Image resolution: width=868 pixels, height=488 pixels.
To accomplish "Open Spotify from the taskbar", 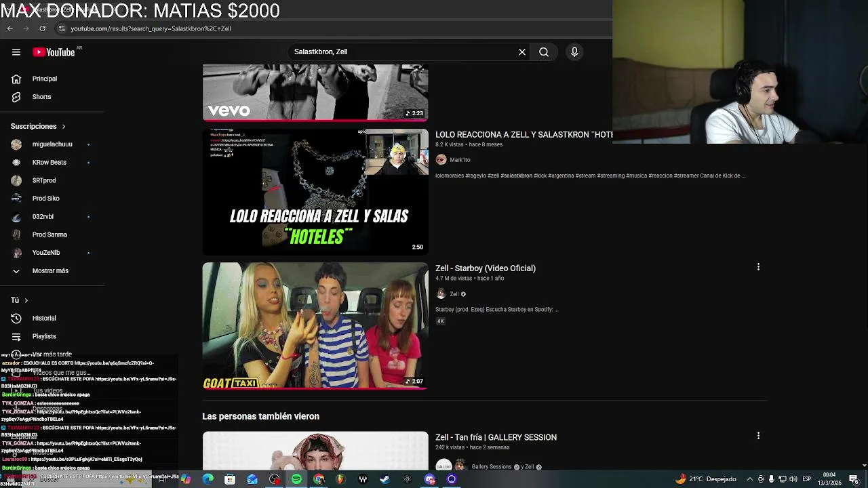I will click(x=296, y=479).
